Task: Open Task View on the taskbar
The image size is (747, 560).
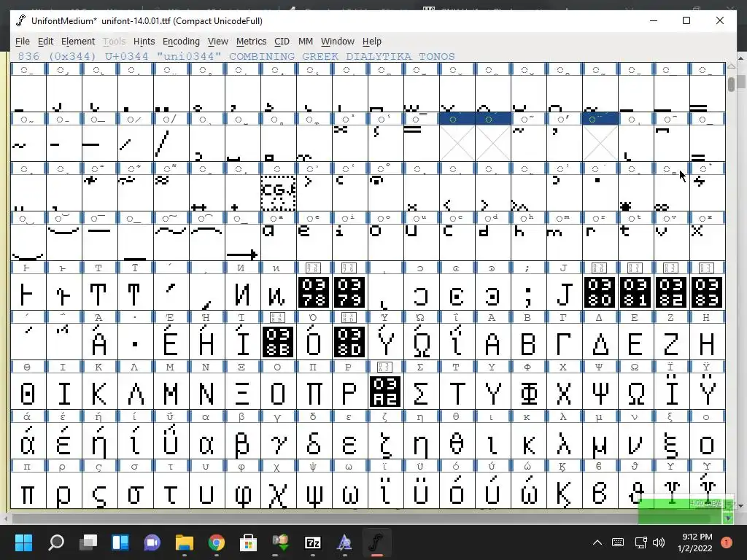Action: 88,542
